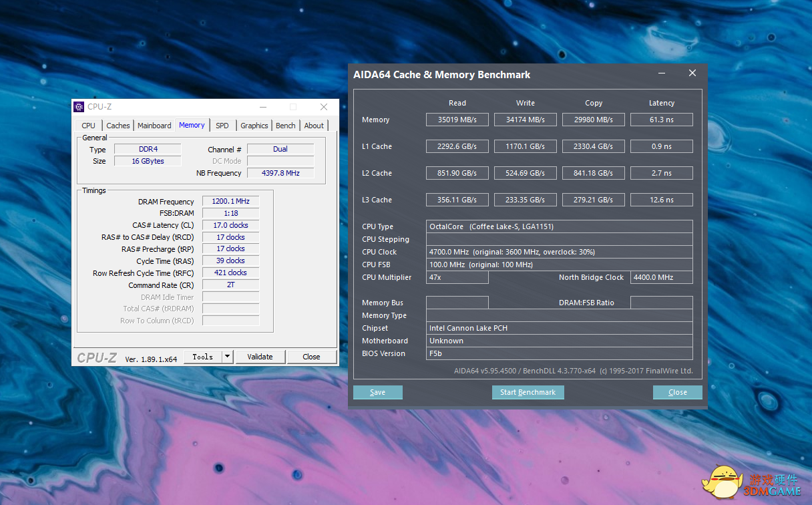Click the CPU Clock 4700.0 MHz field
The width and height of the screenshot is (812, 505).
pos(560,252)
